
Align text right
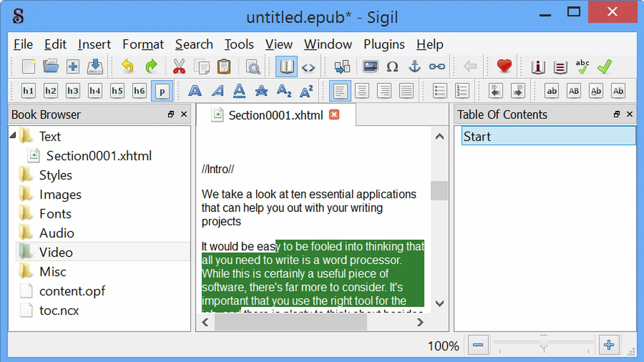[384, 91]
